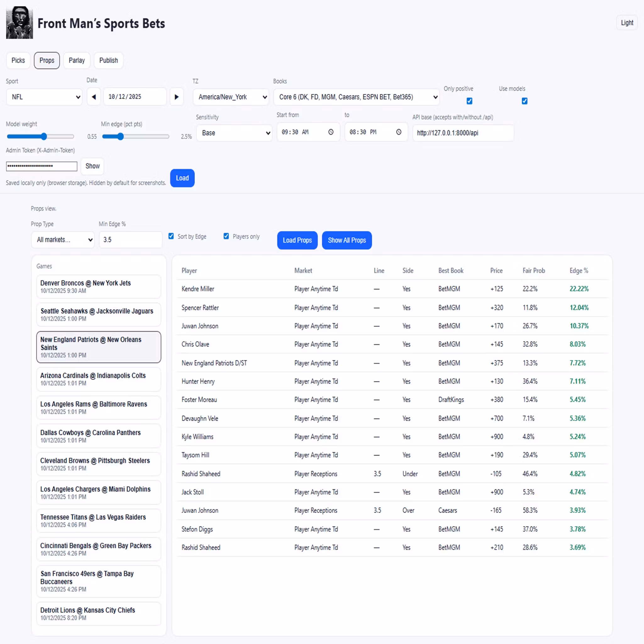Click the Start from clock icon
Screen dimensions: 644x644
[x=331, y=132]
